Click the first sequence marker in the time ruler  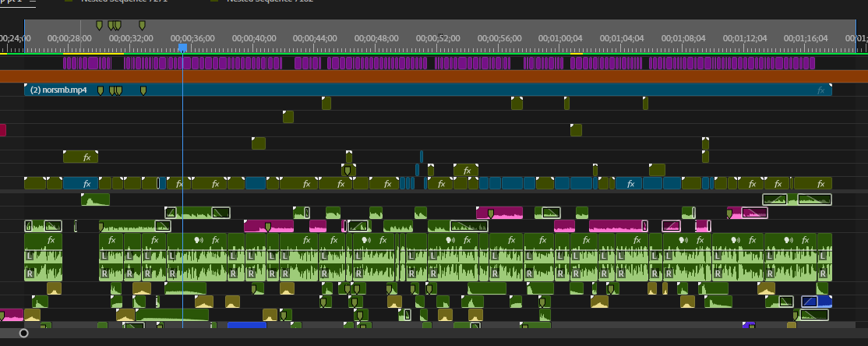tap(99, 25)
